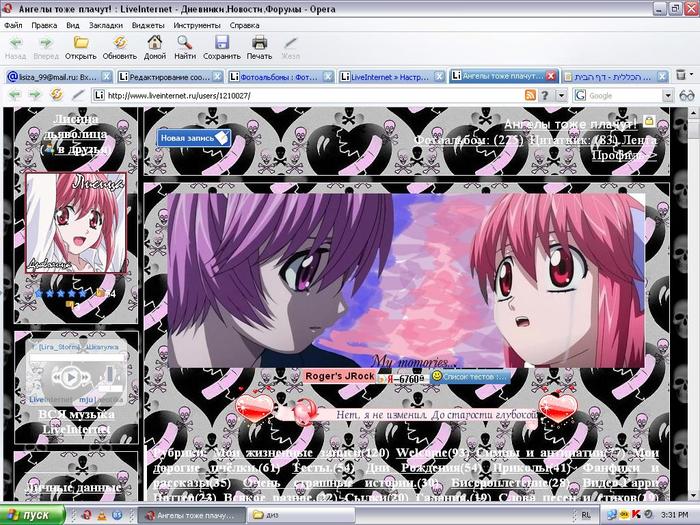Close the Редактирование соо... tab

click(217, 77)
